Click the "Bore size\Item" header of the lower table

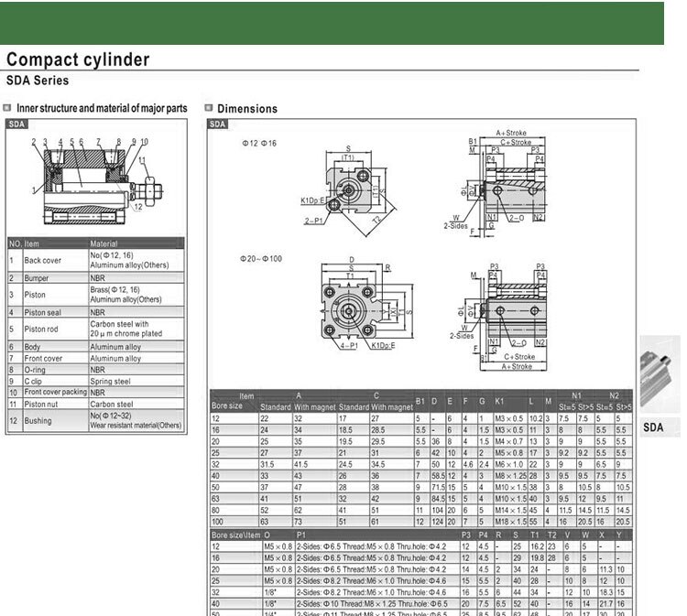pyautogui.click(x=236, y=535)
